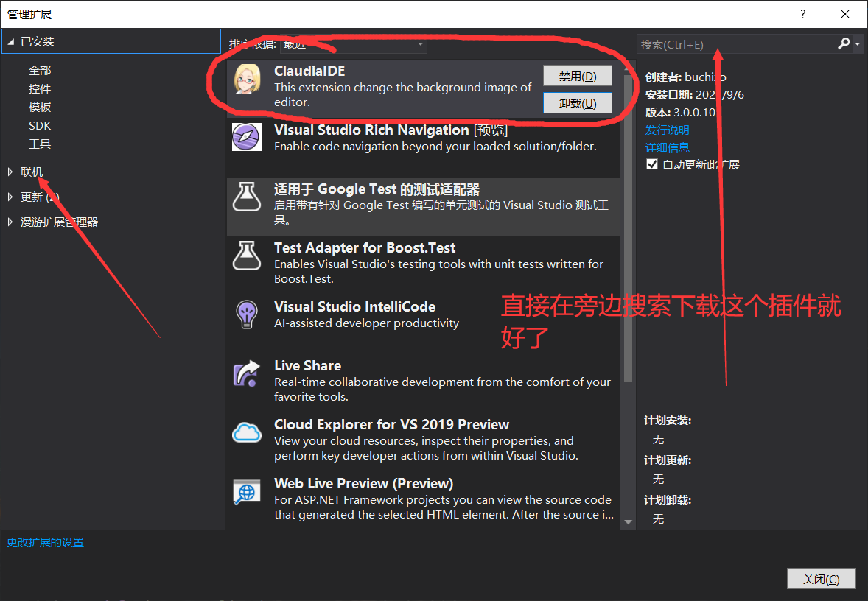Image resolution: width=868 pixels, height=601 pixels.
Task: Click the search magnifier icon
Action: (x=843, y=43)
